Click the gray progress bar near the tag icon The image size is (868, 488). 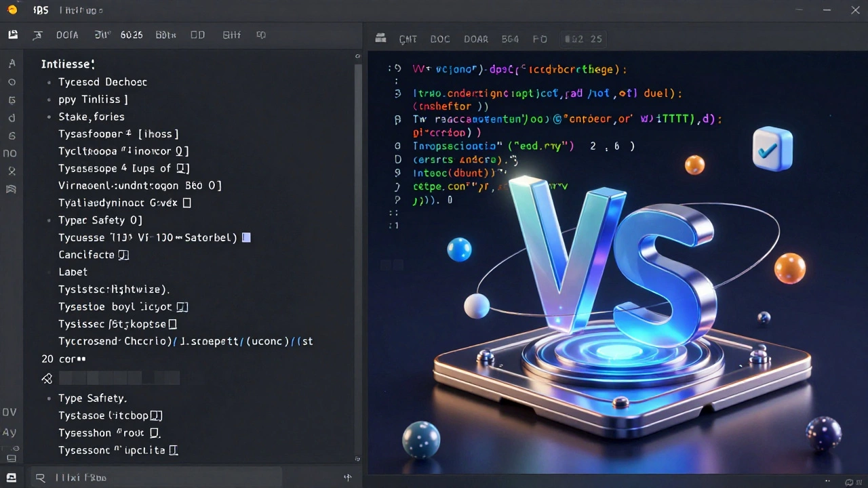(119, 378)
